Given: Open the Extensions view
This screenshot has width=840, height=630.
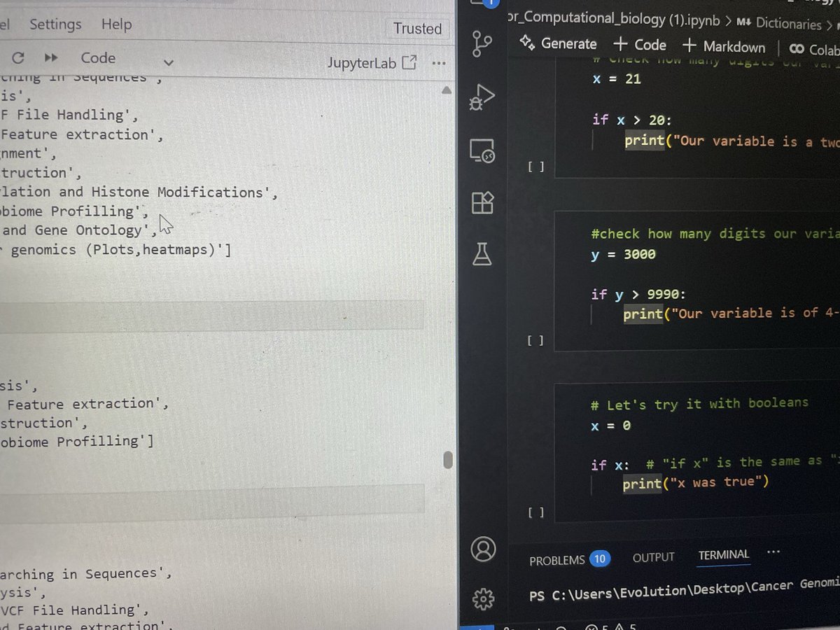Looking at the screenshot, I should (483, 202).
